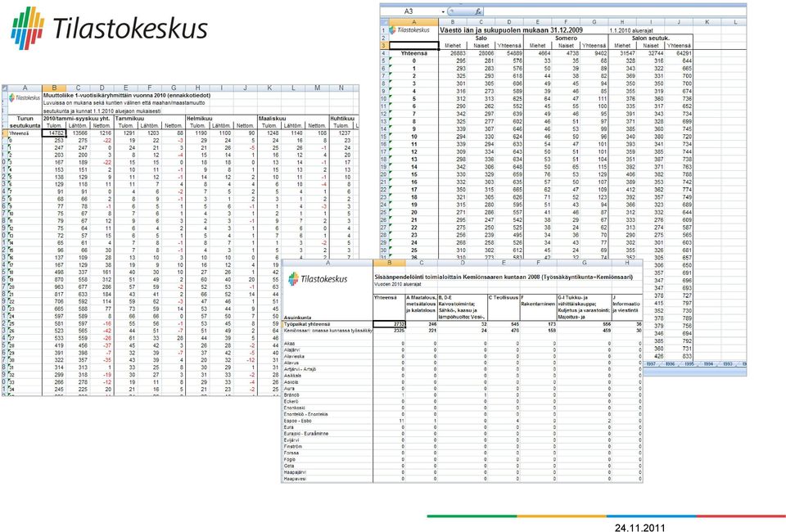The height and width of the screenshot is (532, 786).
Task: Click the 'Vuoden 2010 aluerajat' subtitle
Action: pos(398,285)
